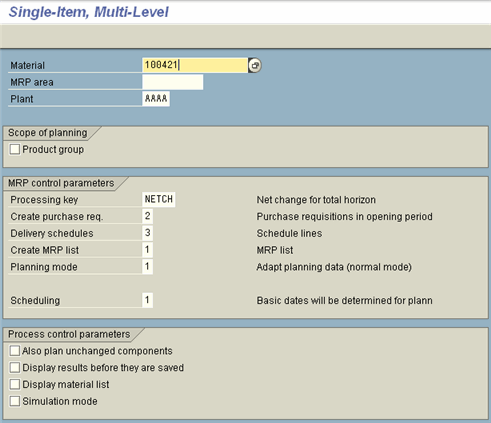Select the Processing key field NETCH
The width and height of the screenshot is (491, 423).
159,199
